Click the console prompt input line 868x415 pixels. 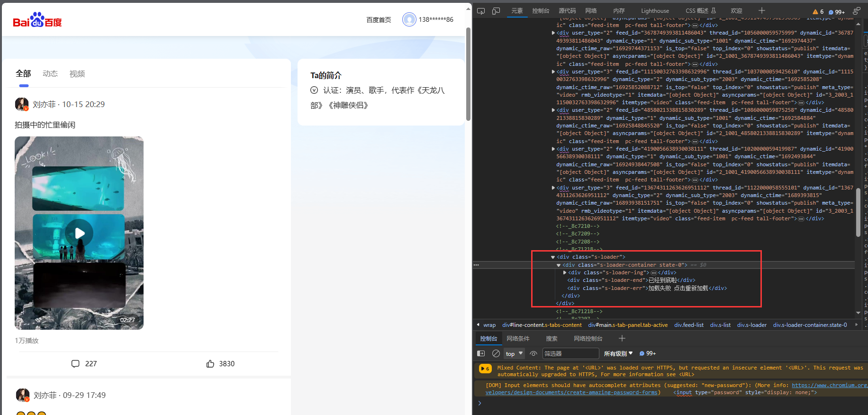[673, 403]
